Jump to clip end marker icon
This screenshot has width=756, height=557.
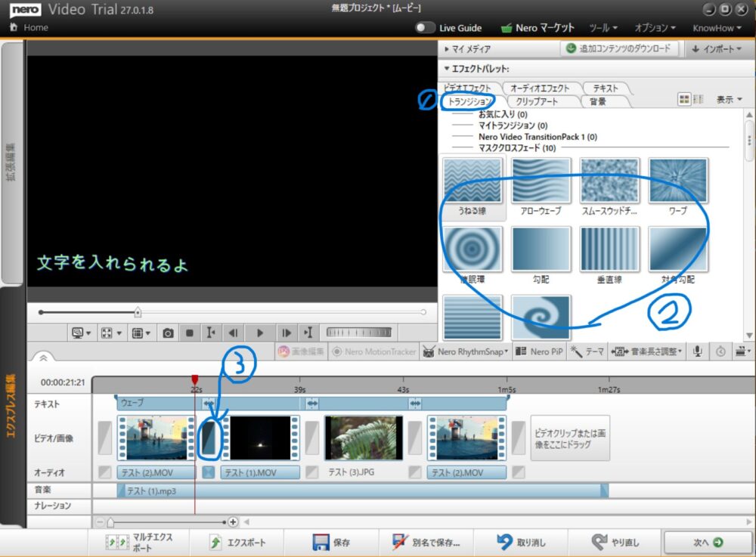[308, 333]
